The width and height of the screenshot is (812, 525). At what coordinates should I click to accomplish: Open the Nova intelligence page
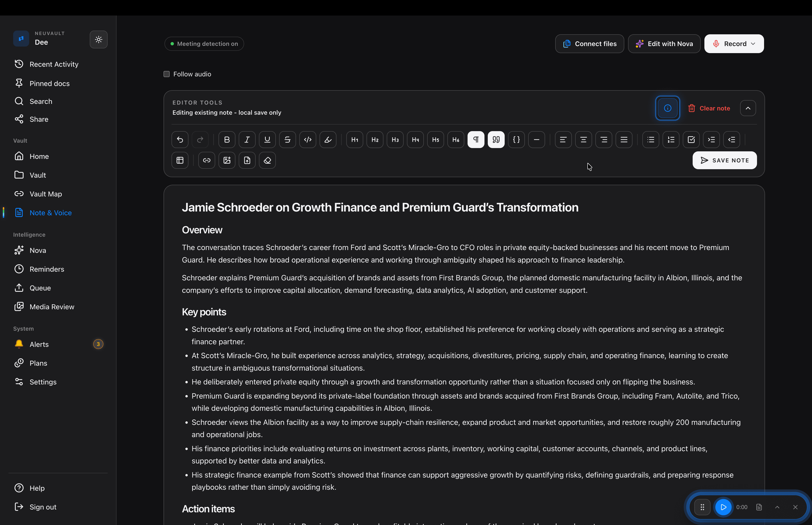click(38, 250)
